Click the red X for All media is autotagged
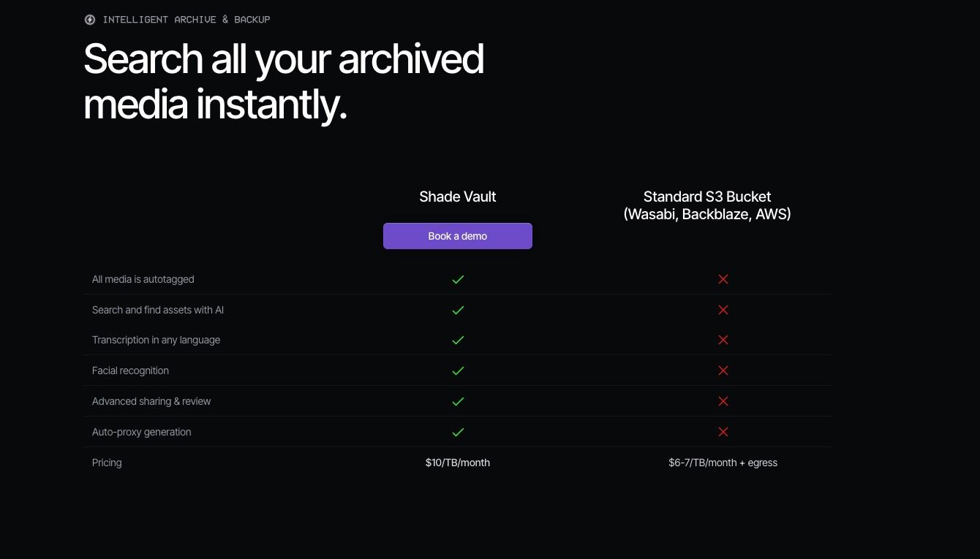 723,279
